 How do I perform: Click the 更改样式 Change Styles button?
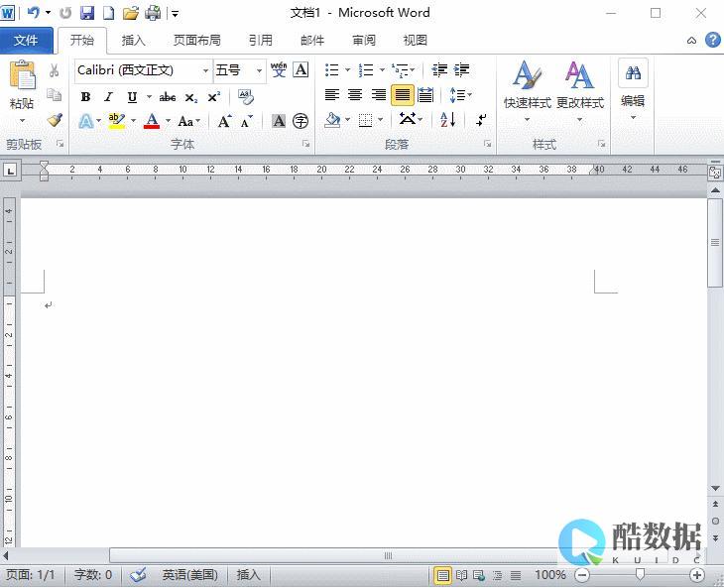(580, 91)
